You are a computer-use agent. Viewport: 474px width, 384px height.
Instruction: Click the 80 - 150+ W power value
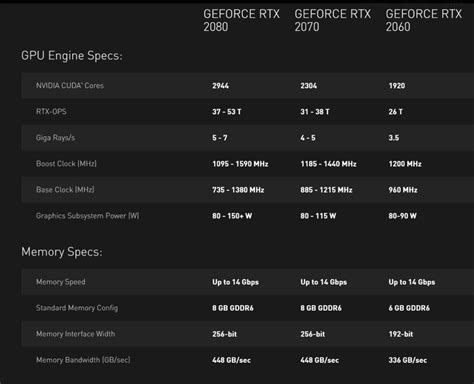pos(232,216)
